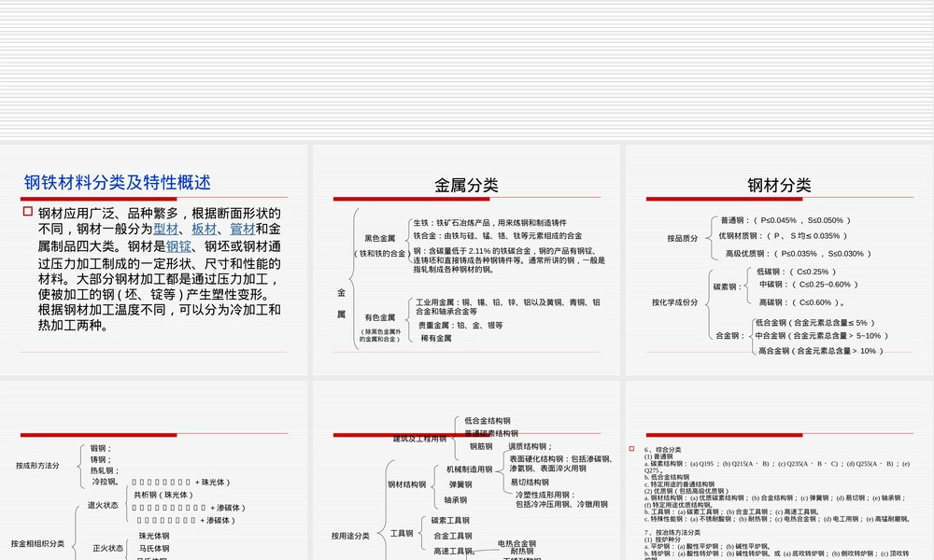934x560 pixels.
Task: Click the 高级优质钢 line
Action: pyautogui.click(x=799, y=254)
